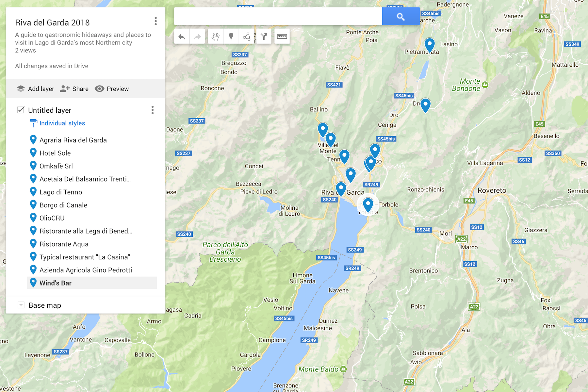
Task: Select the hand pan tool
Action: (215, 36)
